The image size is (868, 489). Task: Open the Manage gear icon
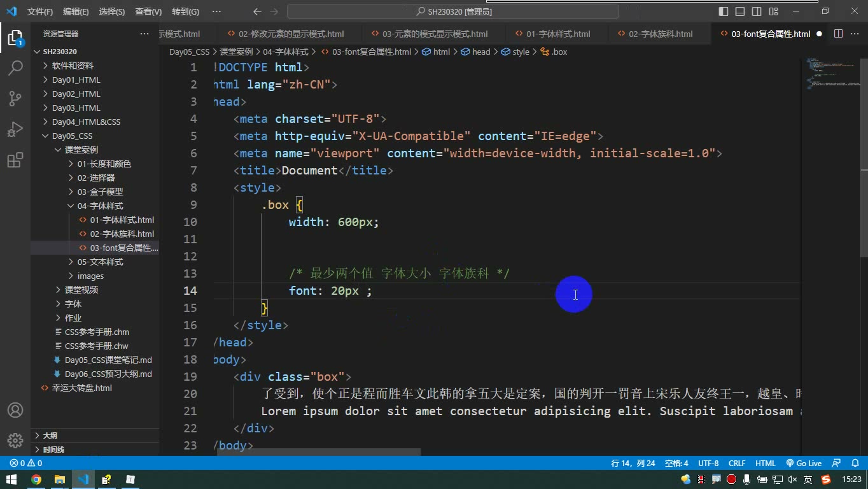click(15, 441)
